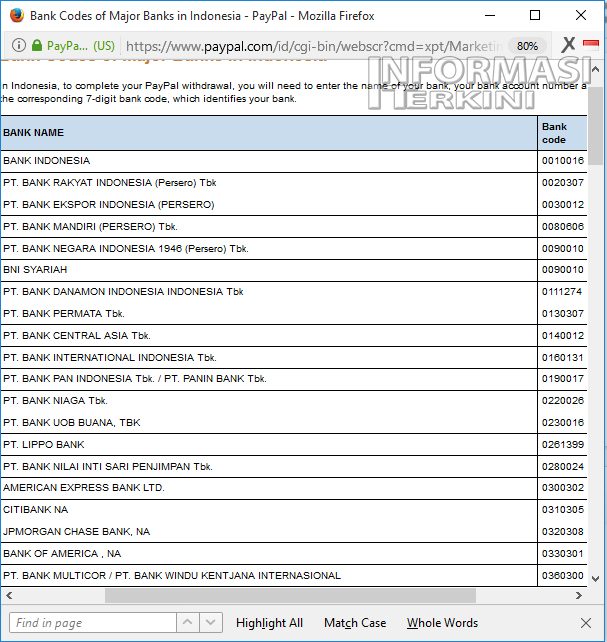Screen dimensions: 607x642
Task: Click bank code 0160131
Action: [563, 358]
